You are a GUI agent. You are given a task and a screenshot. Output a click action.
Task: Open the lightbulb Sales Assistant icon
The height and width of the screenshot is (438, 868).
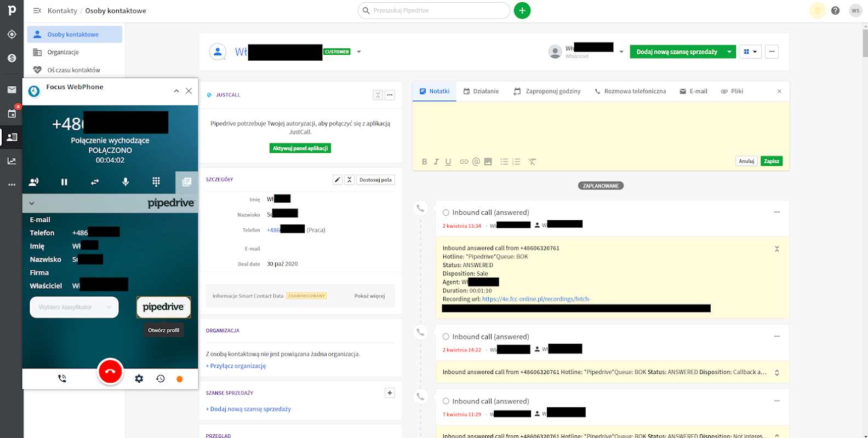(818, 10)
